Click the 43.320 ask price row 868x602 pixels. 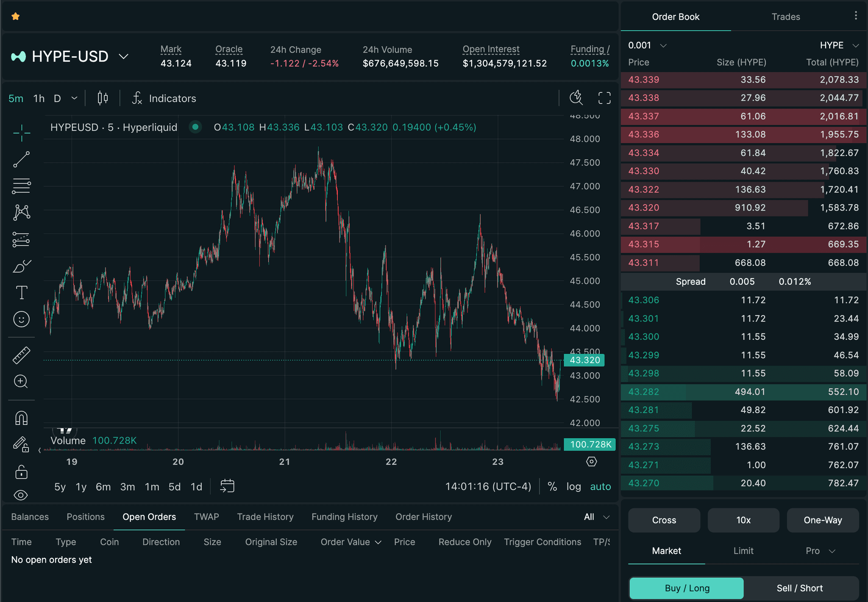743,208
